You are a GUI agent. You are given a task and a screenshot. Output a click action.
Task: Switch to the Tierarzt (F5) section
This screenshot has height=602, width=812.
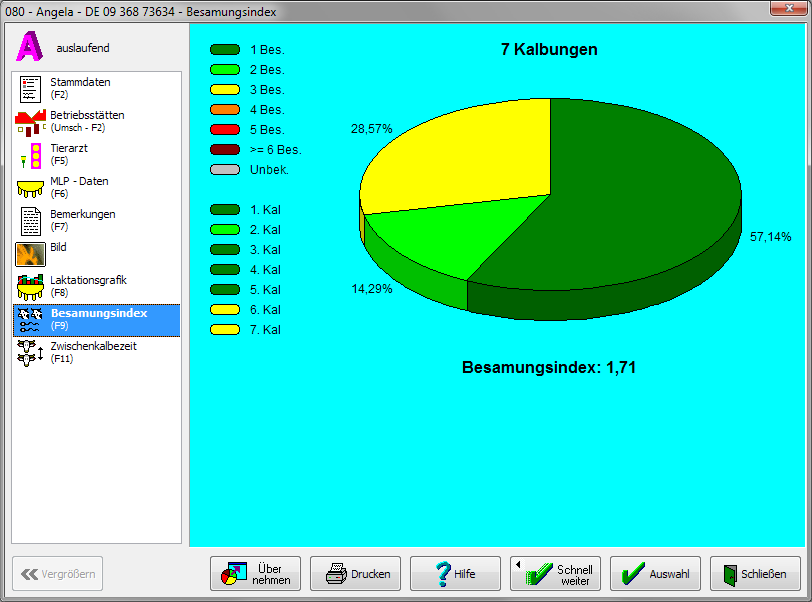pos(97,154)
